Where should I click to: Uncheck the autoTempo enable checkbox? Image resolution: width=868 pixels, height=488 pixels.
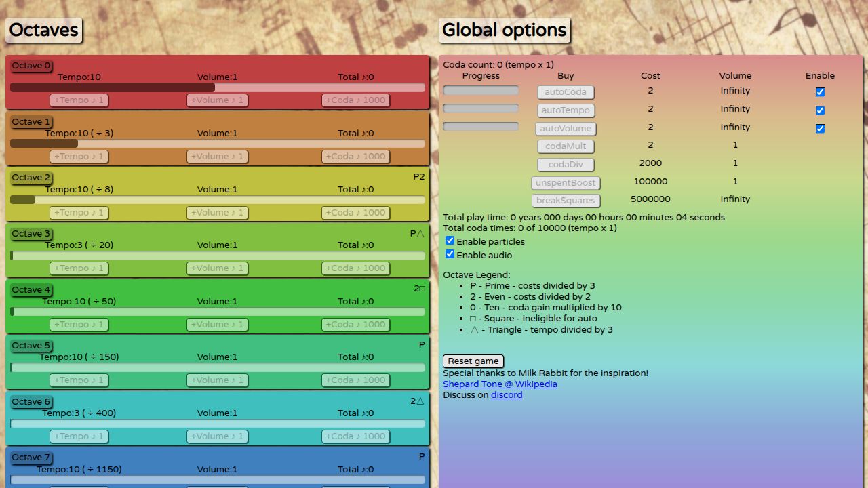pos(820,110)
